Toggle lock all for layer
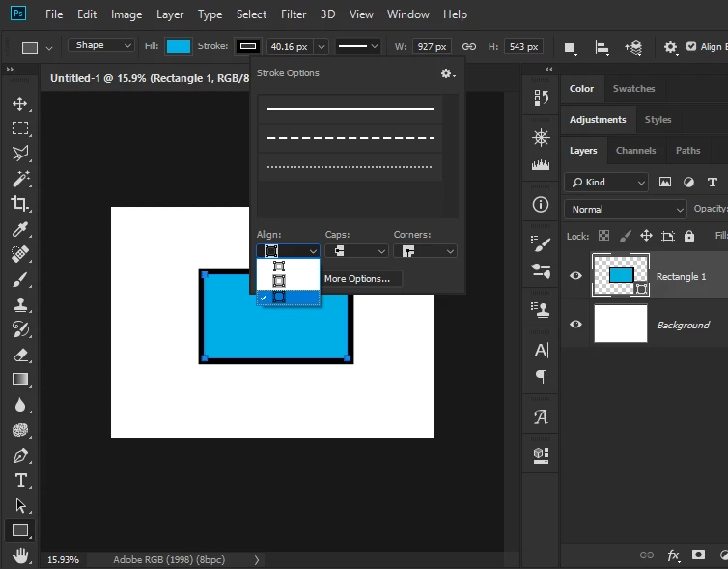Viewport: 728px width, 569px height. (689, 236)
